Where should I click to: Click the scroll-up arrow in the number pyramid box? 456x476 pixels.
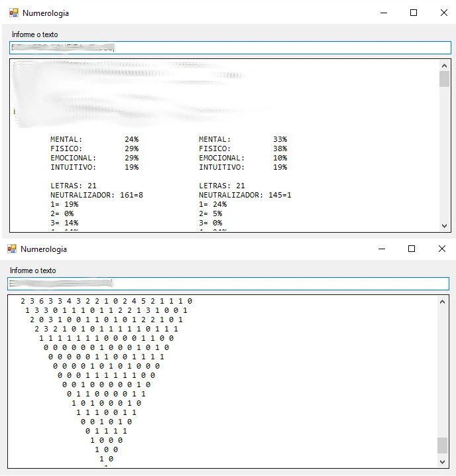coord(442,302)
